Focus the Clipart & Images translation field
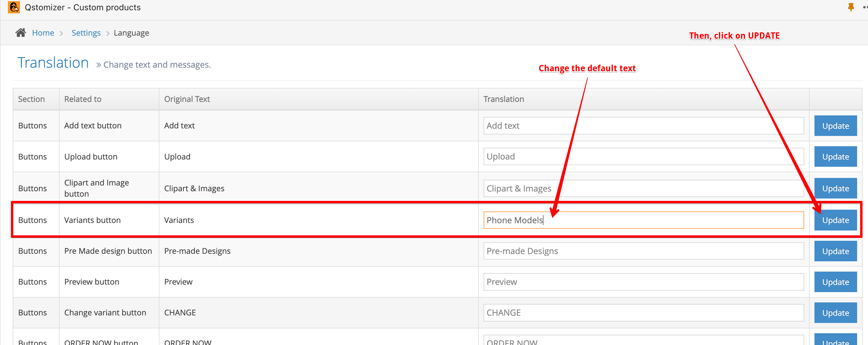Image resolution: width=868 pixels, height=345 pixels. tap(643, 189)
